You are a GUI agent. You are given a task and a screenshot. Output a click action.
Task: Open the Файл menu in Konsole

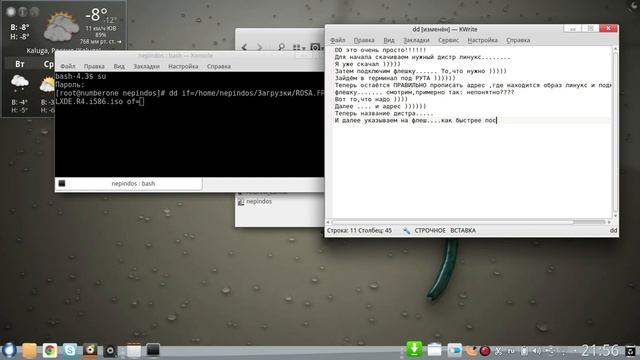tap(68, 66)
